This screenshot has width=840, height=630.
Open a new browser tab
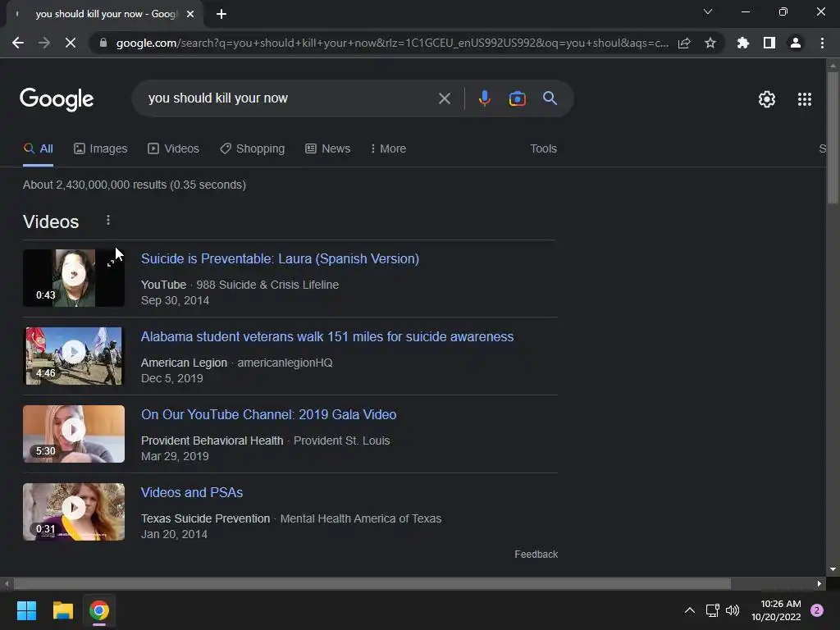click(221, 15)
